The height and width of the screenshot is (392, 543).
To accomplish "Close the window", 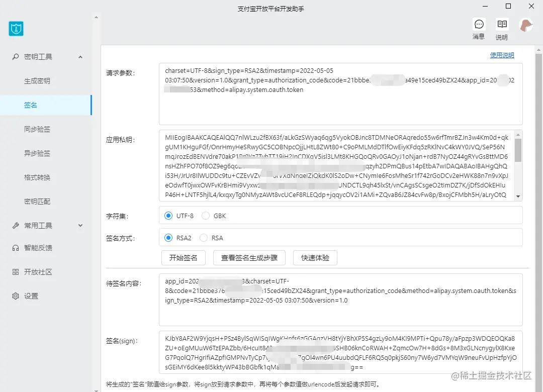I will click(531, 6).
